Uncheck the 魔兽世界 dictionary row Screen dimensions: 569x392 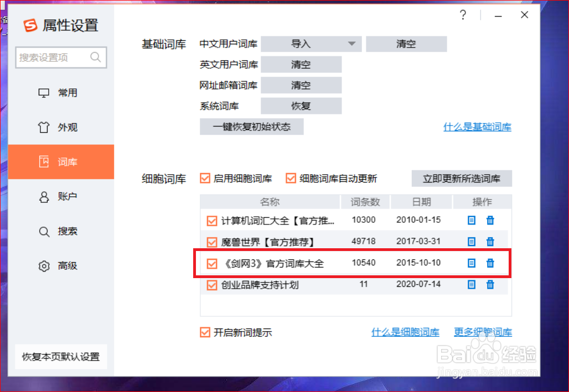[x=212, y=242]
